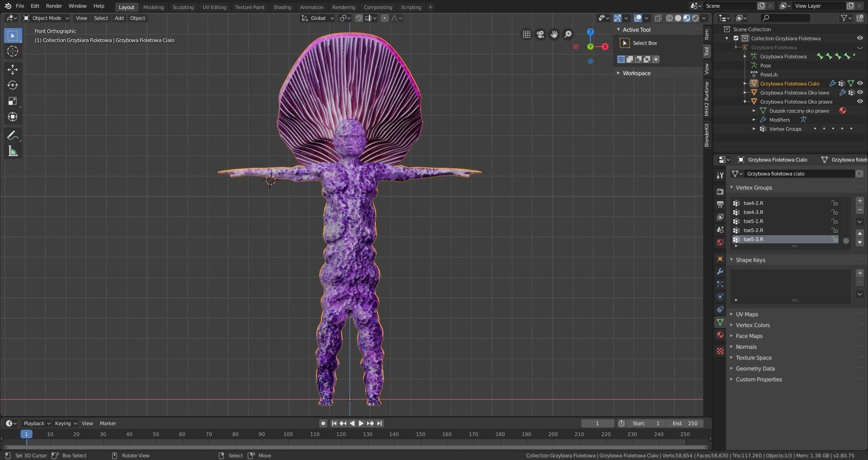The image size is (868, 460).
Task: Expand the Workspace panel
Action: (x=637, y=73)
